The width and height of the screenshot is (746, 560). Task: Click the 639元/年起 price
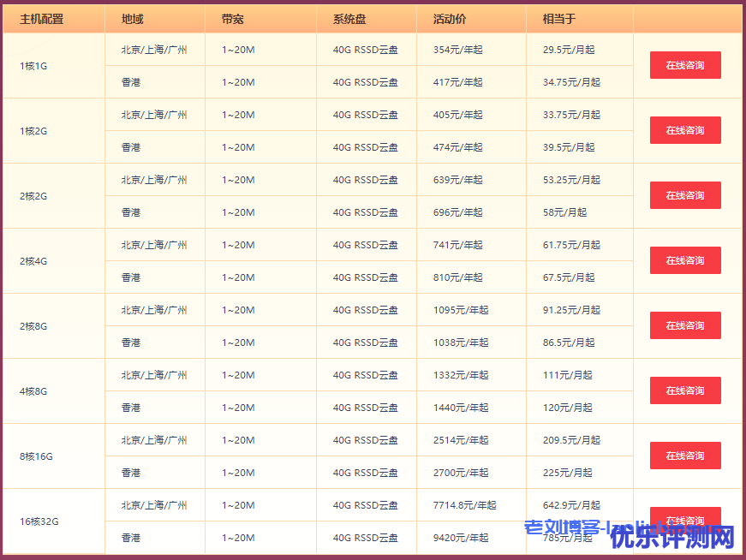[x=457, y=180]
